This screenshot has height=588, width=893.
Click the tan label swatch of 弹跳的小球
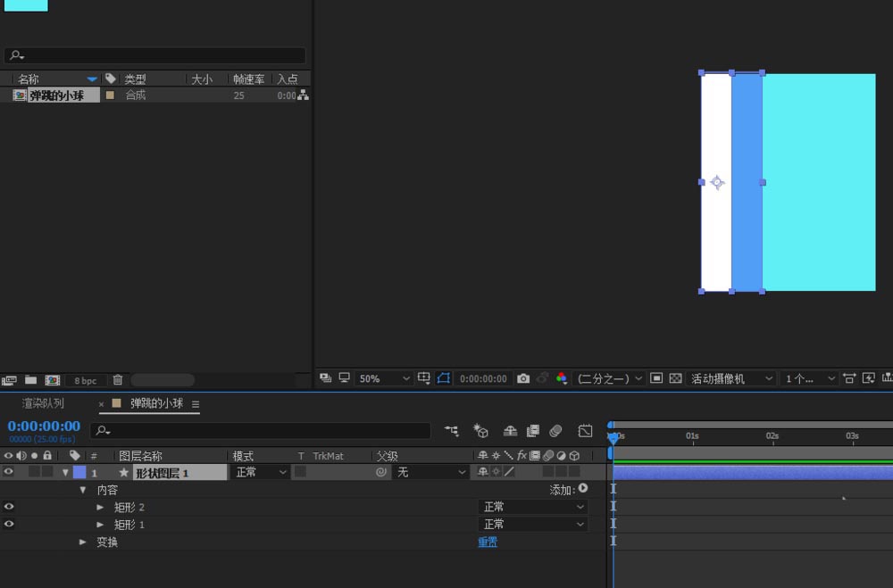(x=110, y=95)
